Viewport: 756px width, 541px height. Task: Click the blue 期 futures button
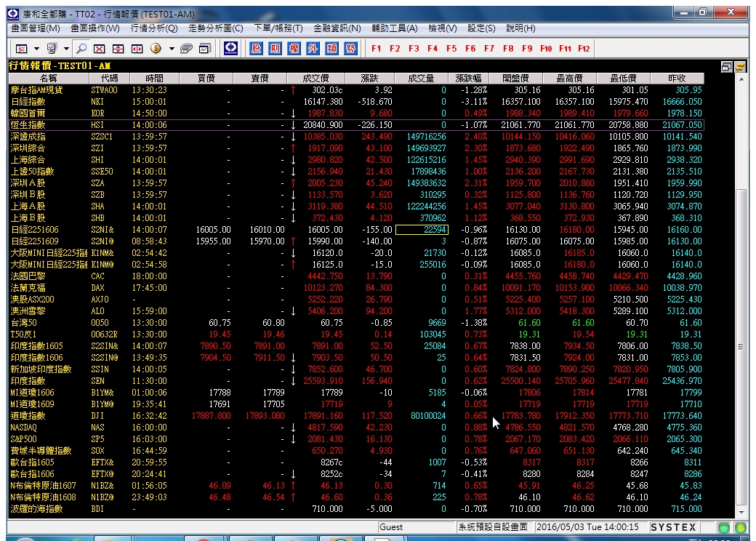click(x=276, y=48)
